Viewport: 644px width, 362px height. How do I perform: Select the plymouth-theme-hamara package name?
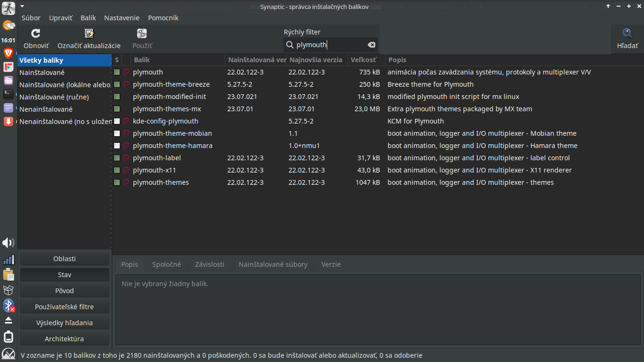point(173,146)
